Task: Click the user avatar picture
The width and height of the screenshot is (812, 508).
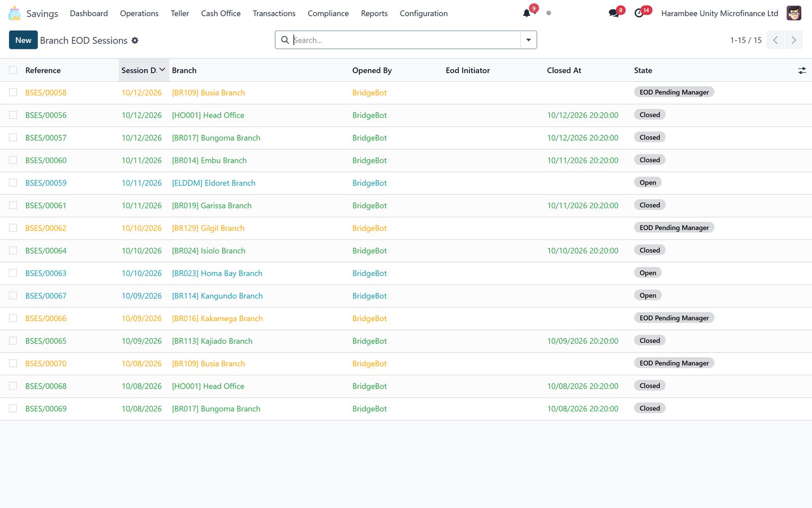Action: pos(794,13)
